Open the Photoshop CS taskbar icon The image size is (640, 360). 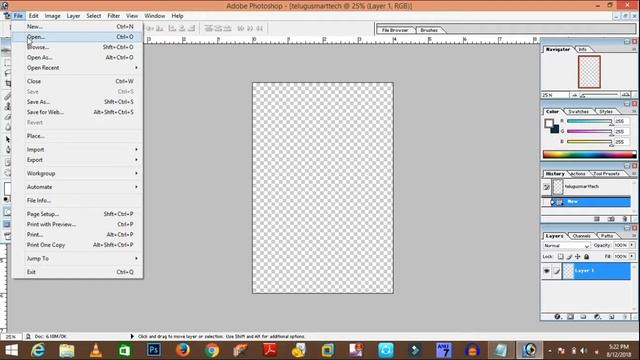pos(154,350)
